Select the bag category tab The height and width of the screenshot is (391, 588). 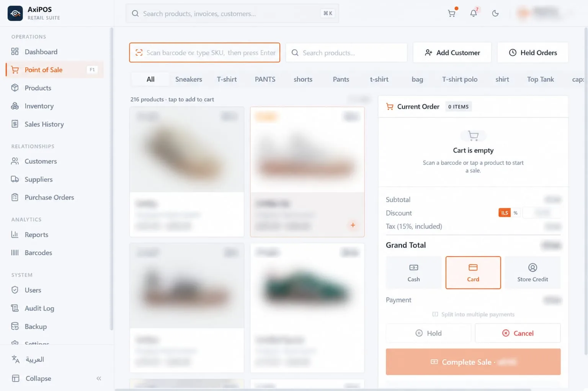[417, 79]
